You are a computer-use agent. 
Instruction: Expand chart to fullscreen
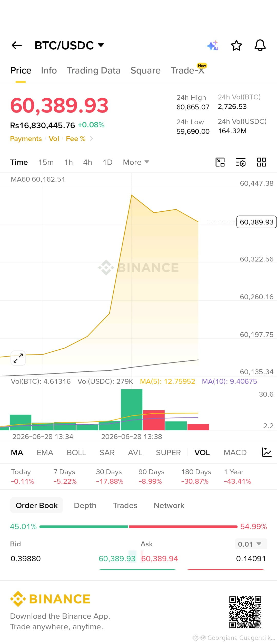(x=18, y=358)
